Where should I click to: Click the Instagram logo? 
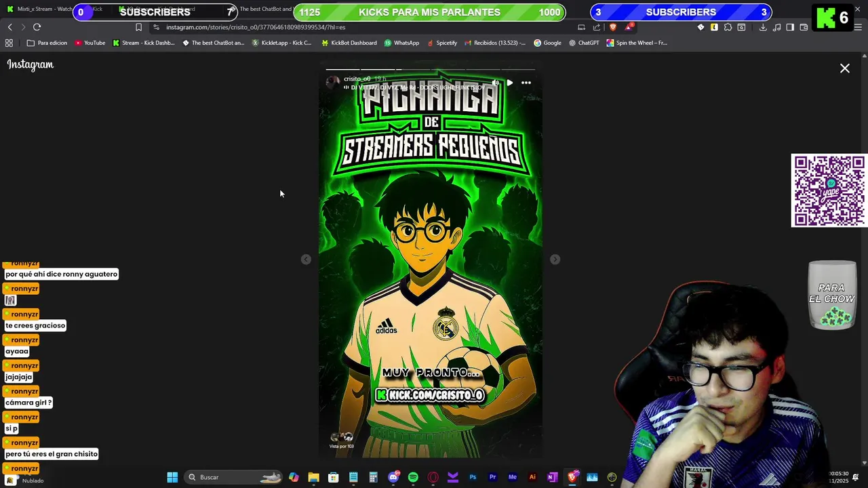tap(31, 65)
